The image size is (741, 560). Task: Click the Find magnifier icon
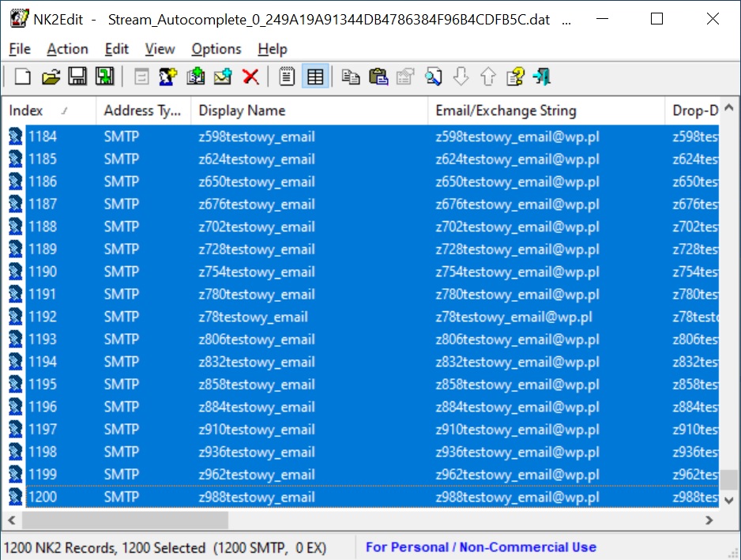(433, 77)
